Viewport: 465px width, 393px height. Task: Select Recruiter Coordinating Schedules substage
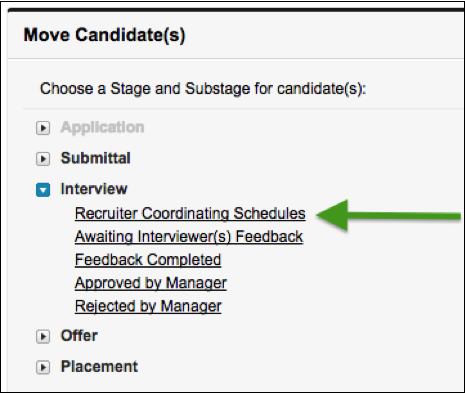(190, 214)
